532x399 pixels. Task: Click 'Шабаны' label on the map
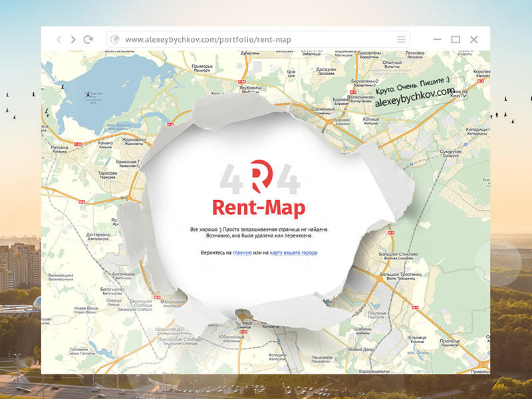(362, 329)
